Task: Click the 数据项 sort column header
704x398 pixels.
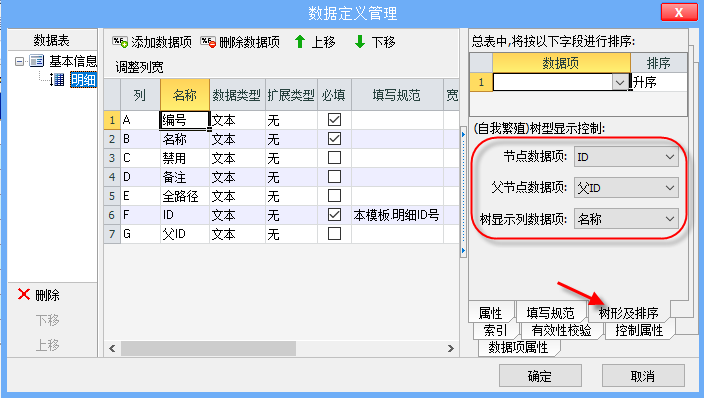Action: pyautogui.click(x=561, y=63)
